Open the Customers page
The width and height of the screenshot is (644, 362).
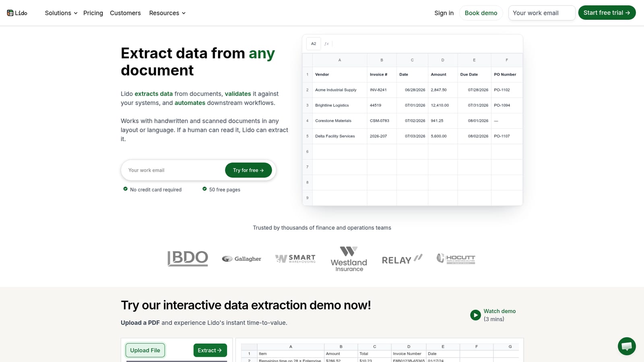click(x=125, y=13)
